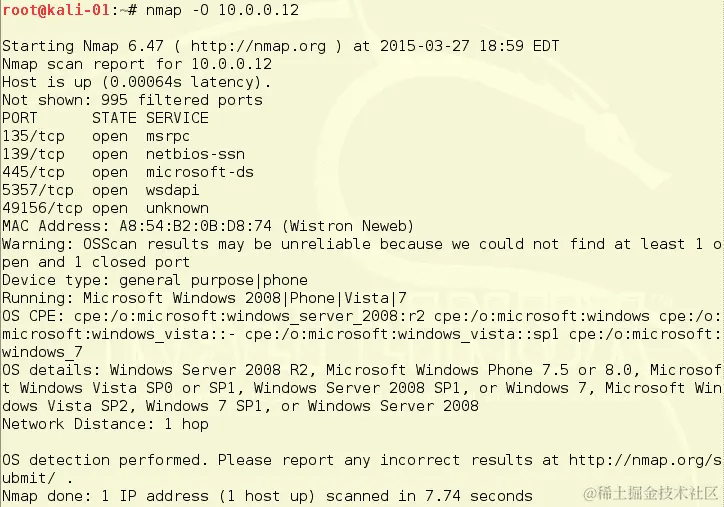Click the microsoft-ds service name
The image size is (724, 507).
click(200, 172)
